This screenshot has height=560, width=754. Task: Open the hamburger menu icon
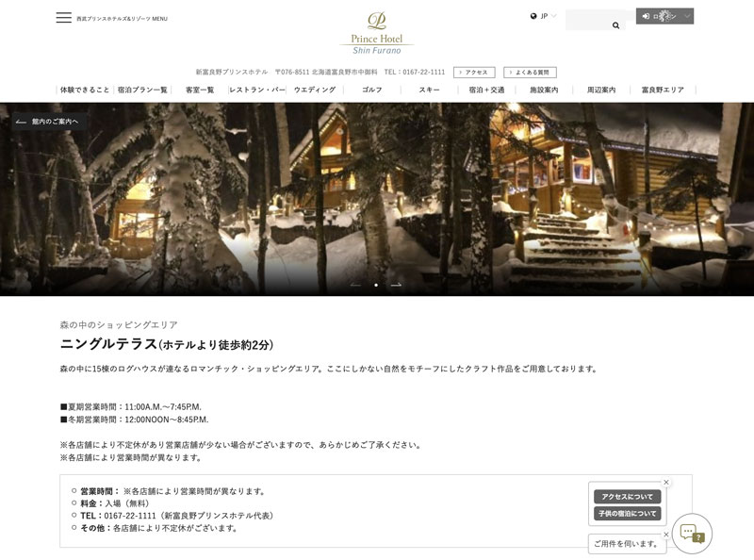tap(63, 18)
